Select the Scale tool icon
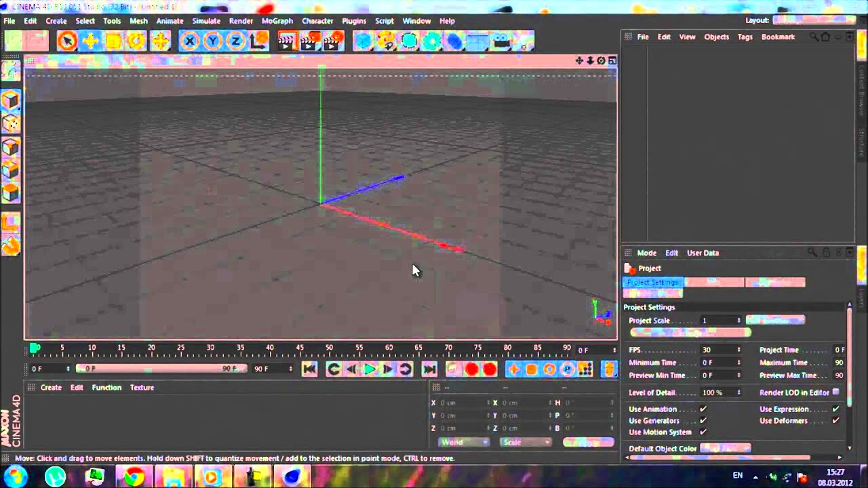 click(113, 41)
